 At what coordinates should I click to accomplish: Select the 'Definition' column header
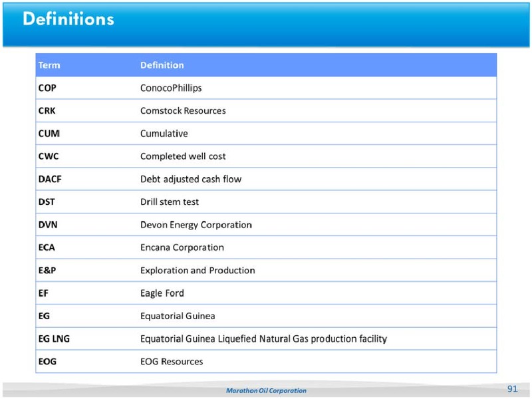[x=162, y=65]
